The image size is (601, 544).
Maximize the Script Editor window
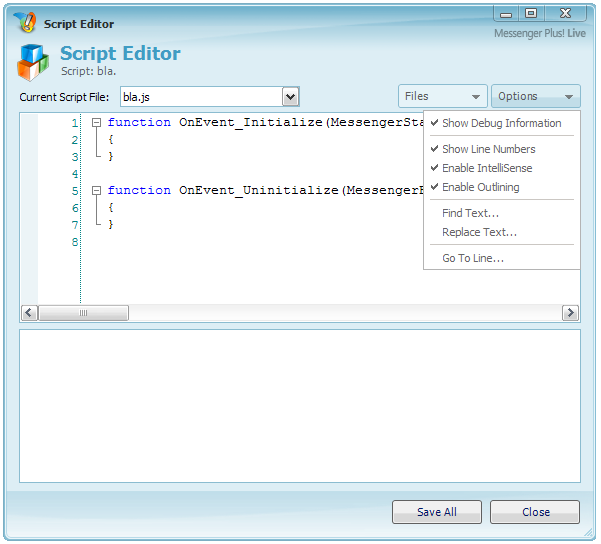[531, 14]
